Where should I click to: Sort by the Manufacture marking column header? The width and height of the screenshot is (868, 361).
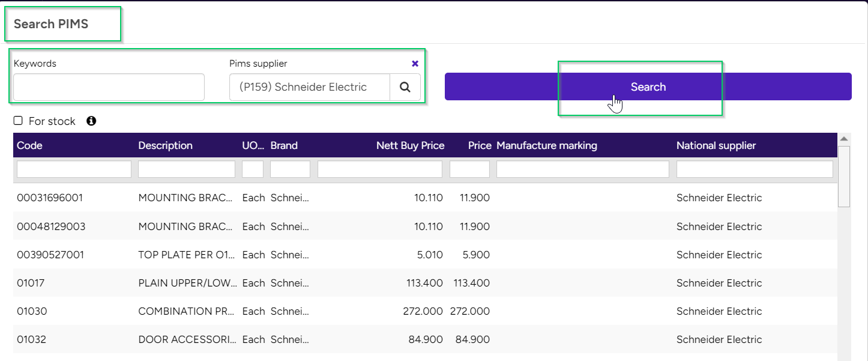click(x=547, y=145)
